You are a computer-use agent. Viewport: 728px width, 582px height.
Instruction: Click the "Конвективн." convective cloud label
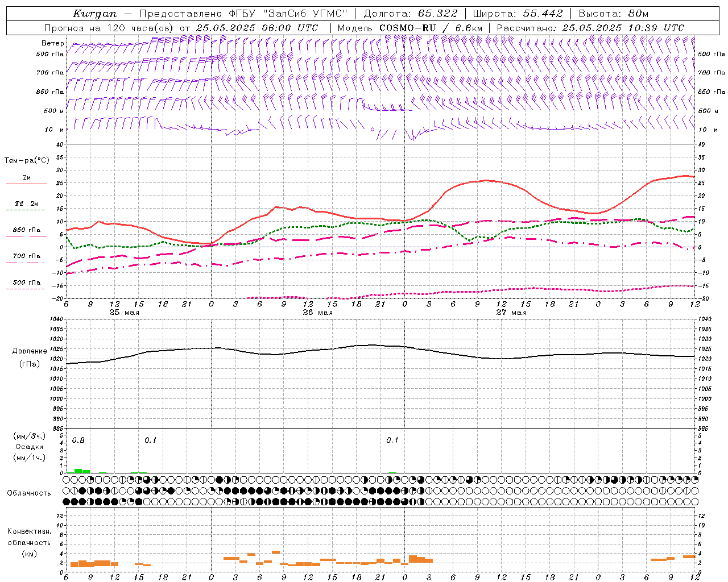pyautogui.click(x=29, y=531)
